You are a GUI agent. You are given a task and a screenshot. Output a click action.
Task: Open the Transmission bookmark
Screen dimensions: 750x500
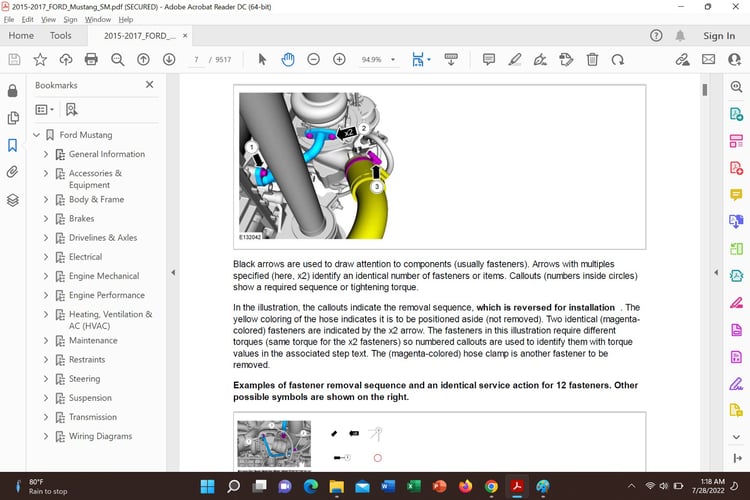pyautogui.click(x=93, y=417)
